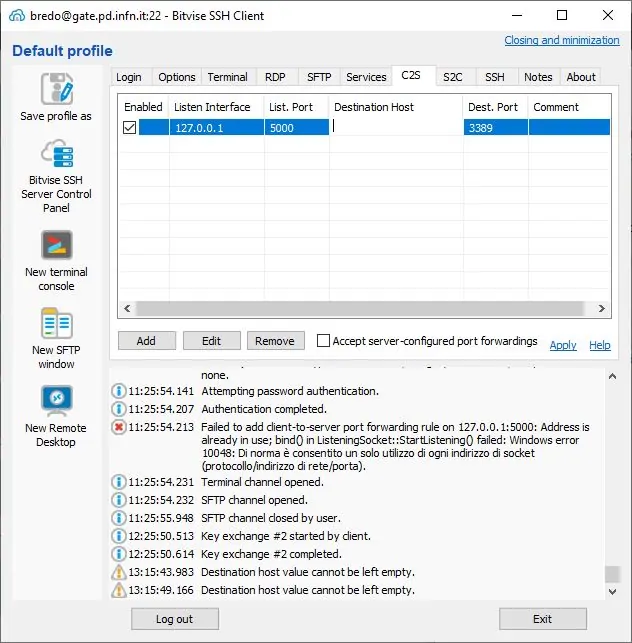Screen dimensions: 632x643
Task: Open the S2C tab
Action: point(453,77)
